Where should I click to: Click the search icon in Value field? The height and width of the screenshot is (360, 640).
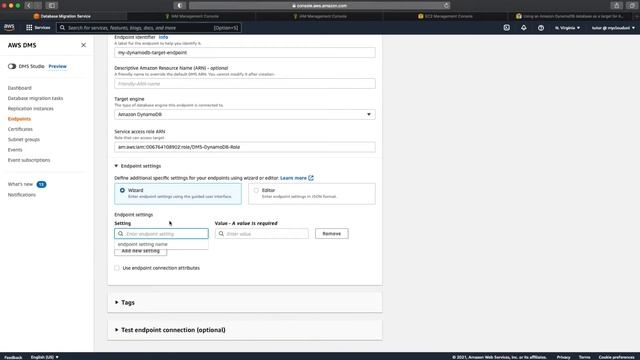coord(221,234)
